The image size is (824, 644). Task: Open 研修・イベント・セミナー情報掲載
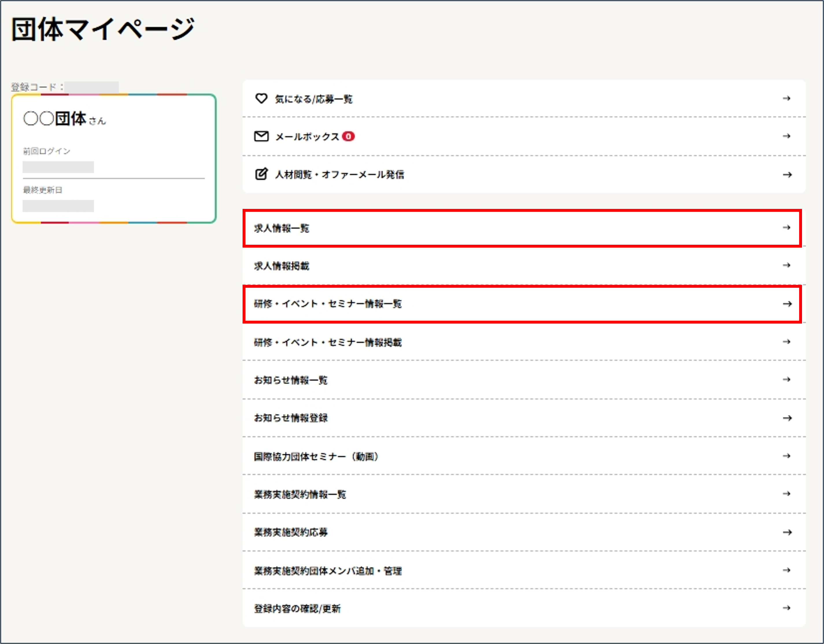328,342
